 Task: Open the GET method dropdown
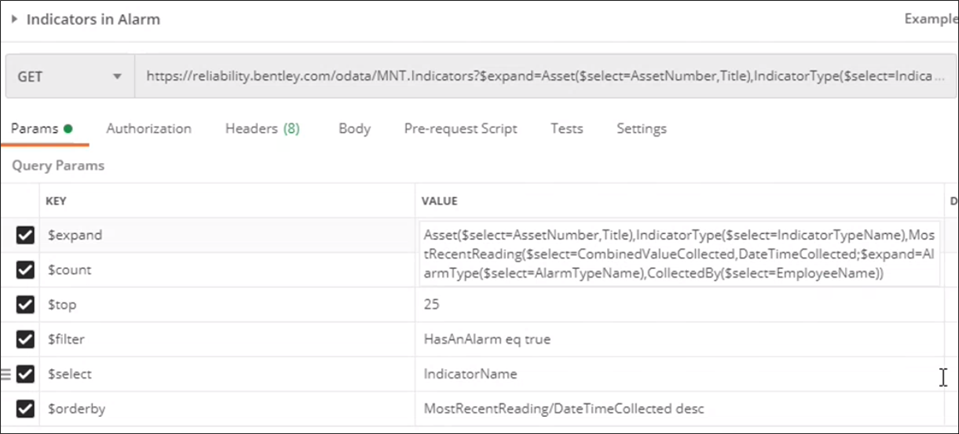tap(68, 76)
